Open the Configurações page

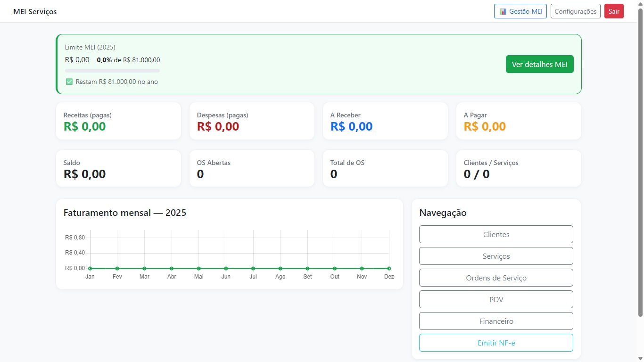pos(575,11)
